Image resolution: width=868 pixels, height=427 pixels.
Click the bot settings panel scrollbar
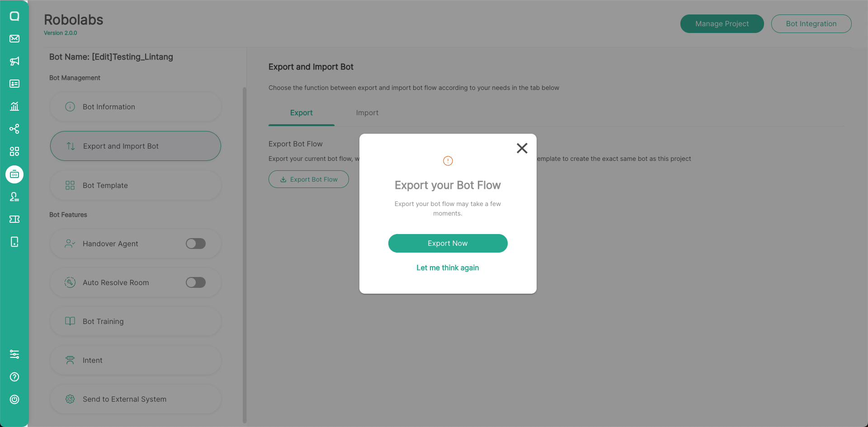[x=245, y=253]
